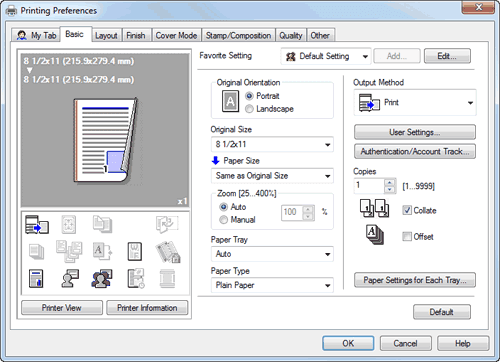
Task: Switch to My Tab
Action: click(x=36, y=35)
